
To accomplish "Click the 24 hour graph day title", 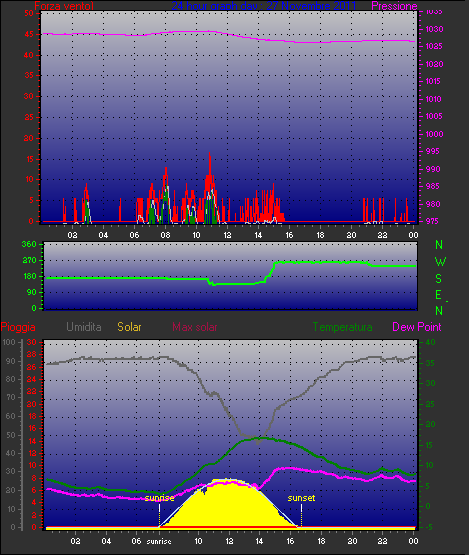I will [x=263, y=6].
